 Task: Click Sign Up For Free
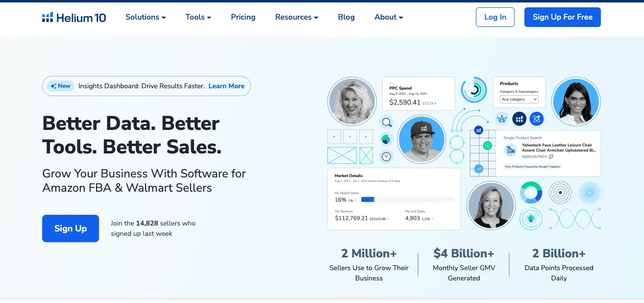click(x=563, y=17)
